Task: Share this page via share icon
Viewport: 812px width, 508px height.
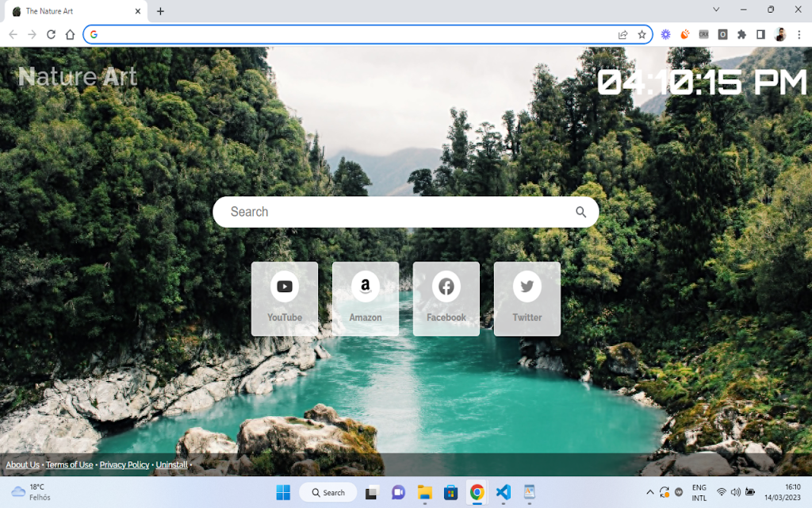Action: tap(623, 35)
